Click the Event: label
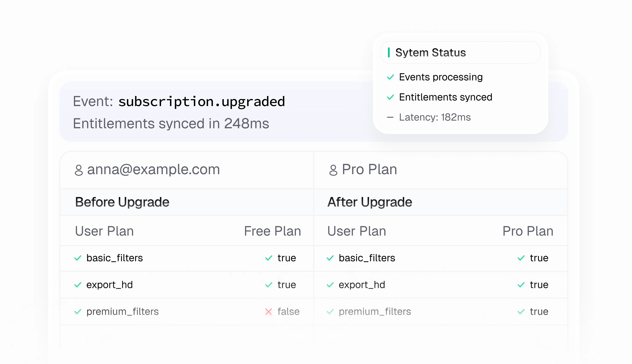The image size is (632, 364). click(93, 101)
